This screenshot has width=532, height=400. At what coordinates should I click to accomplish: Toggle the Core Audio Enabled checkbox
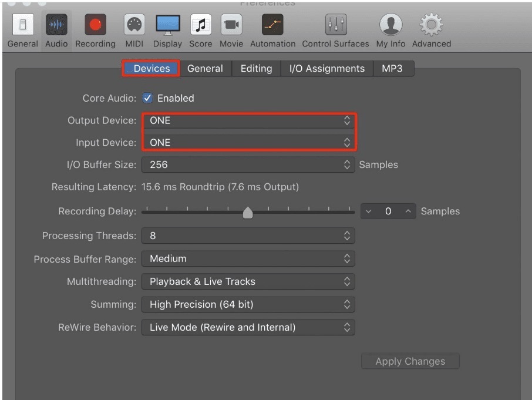pos(147,98)
